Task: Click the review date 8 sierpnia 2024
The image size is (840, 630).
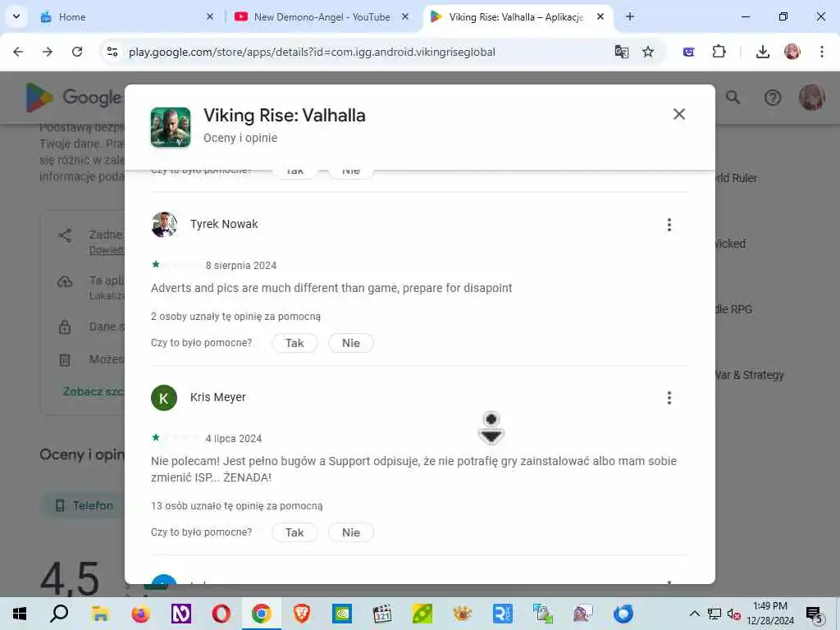Action: pos(241,265)
